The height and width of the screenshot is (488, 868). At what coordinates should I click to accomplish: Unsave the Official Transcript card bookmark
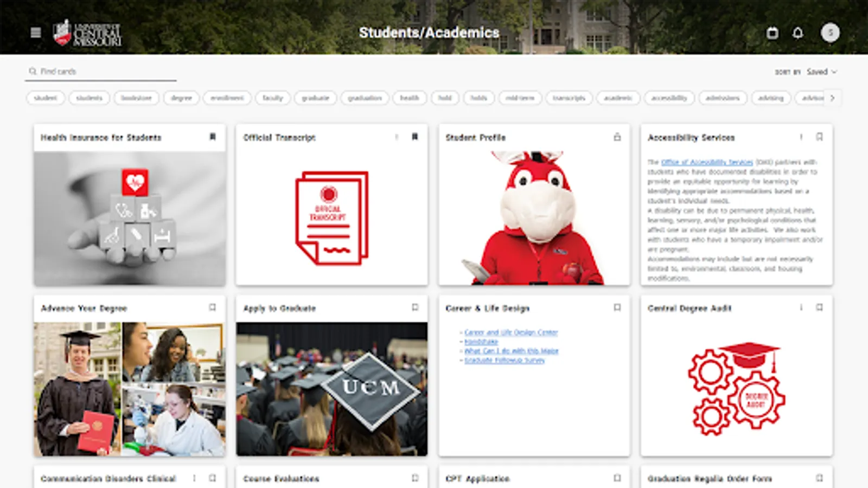pos(415,137)
